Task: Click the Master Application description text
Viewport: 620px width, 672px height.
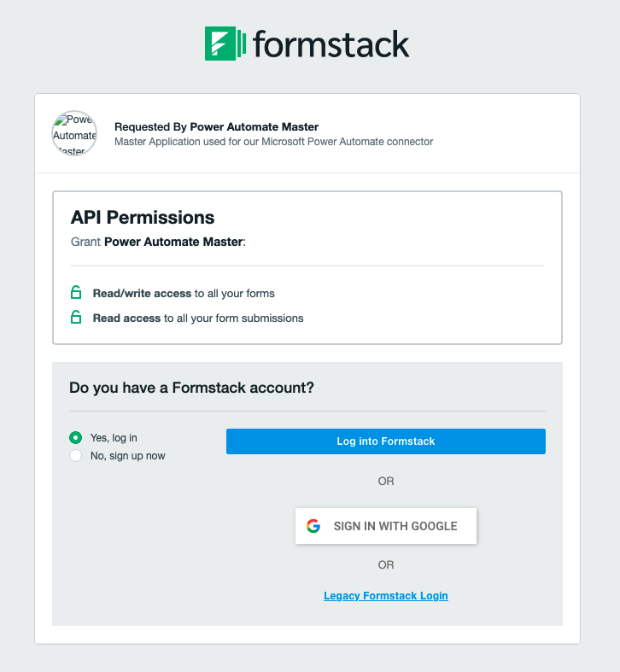Action: 273,142
